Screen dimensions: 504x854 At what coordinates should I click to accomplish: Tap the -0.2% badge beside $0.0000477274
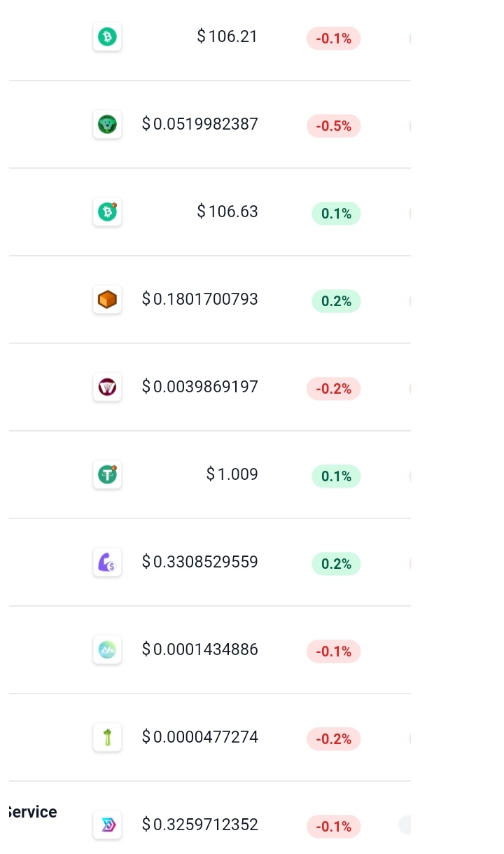pos(334,739)
